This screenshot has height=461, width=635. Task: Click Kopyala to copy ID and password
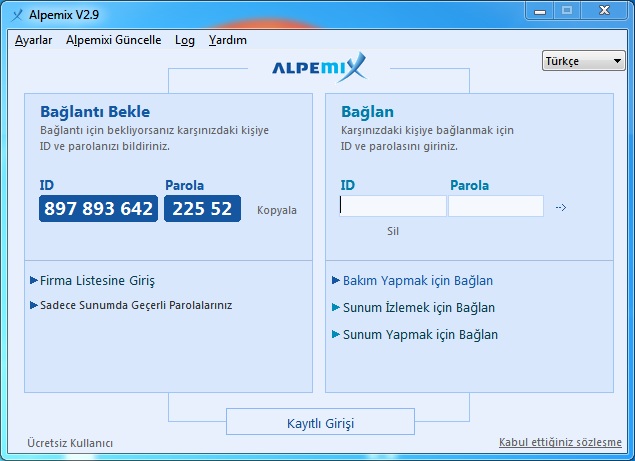point(277,210)
